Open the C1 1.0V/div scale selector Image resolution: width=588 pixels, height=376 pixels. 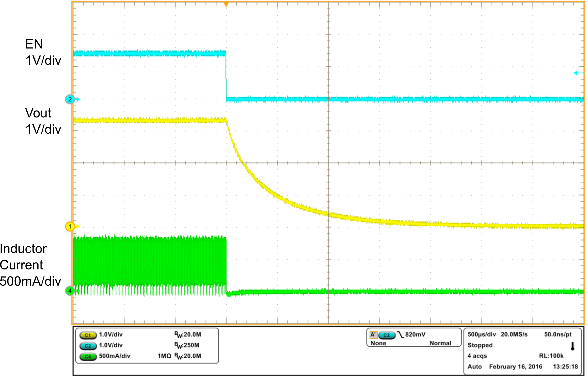point(111,335)
